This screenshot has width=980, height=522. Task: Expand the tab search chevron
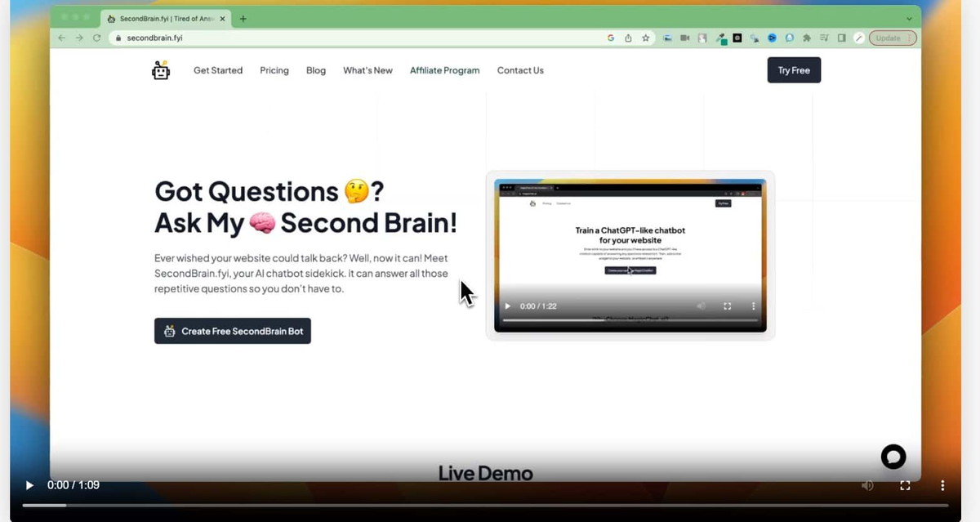[x=910, y=19]
